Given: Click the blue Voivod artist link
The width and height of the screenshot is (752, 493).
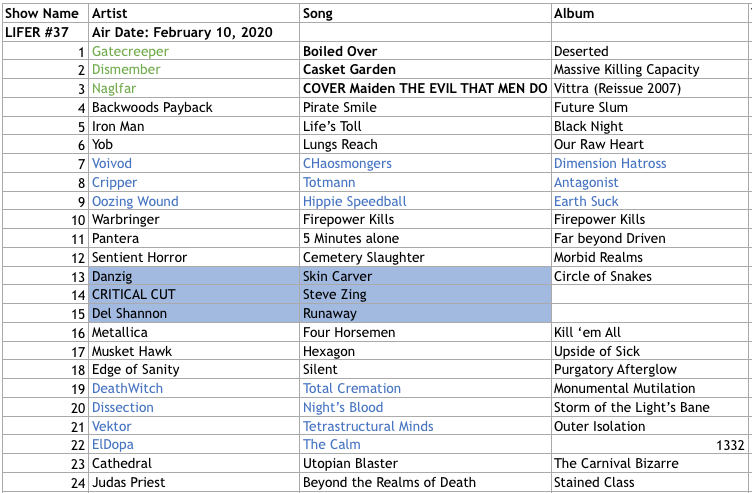Looking at the screenshot, I should pos(112,163).
